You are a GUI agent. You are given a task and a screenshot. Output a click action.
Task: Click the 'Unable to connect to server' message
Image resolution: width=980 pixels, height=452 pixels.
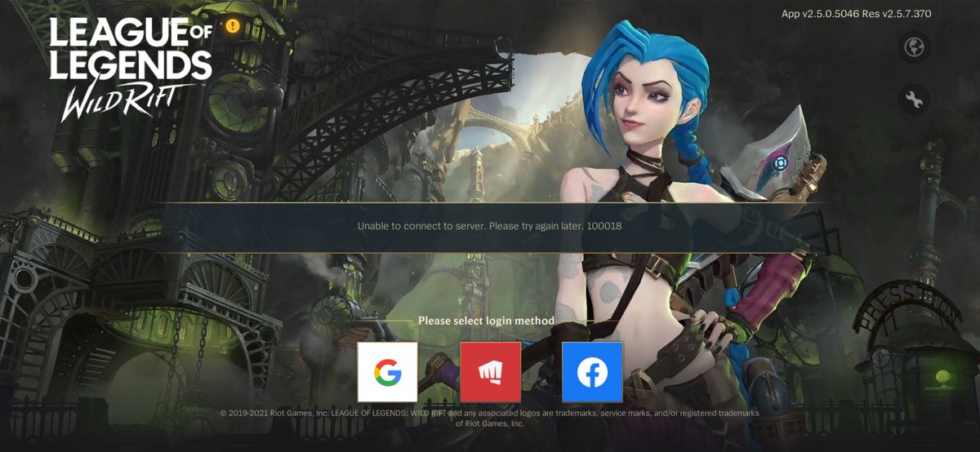coord(489,225)
